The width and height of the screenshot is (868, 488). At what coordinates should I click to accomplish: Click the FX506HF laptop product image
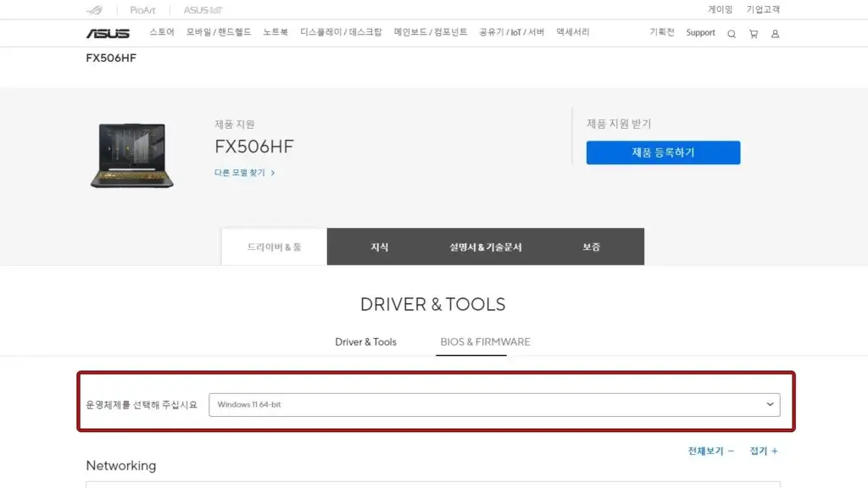pos(131,156)
